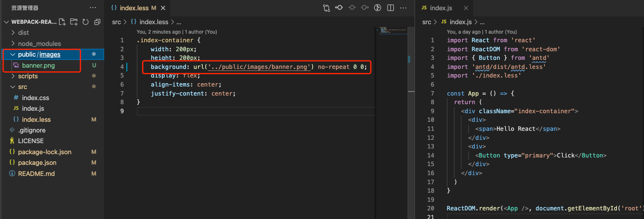Click the LICENSE file icon
Screen dimensions: 644x219
tap(12, 141)
